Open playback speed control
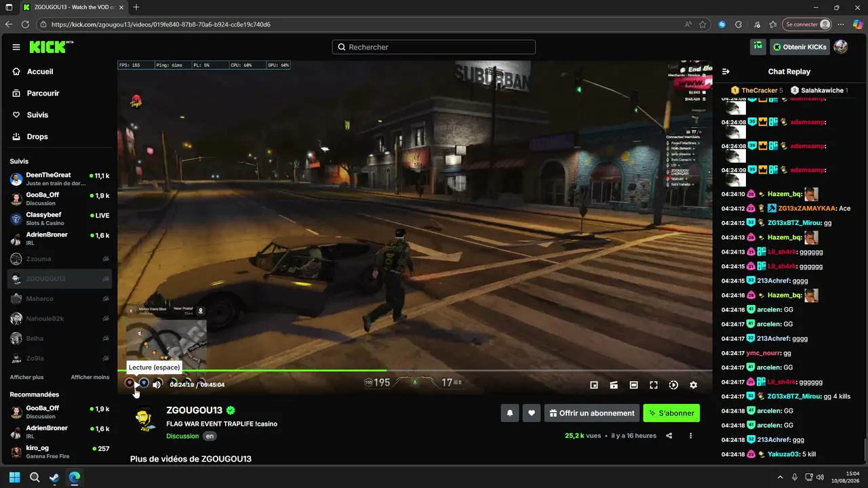Image resolution: width=868 pixels, height=488 pixels. click(x=673, y=385)
